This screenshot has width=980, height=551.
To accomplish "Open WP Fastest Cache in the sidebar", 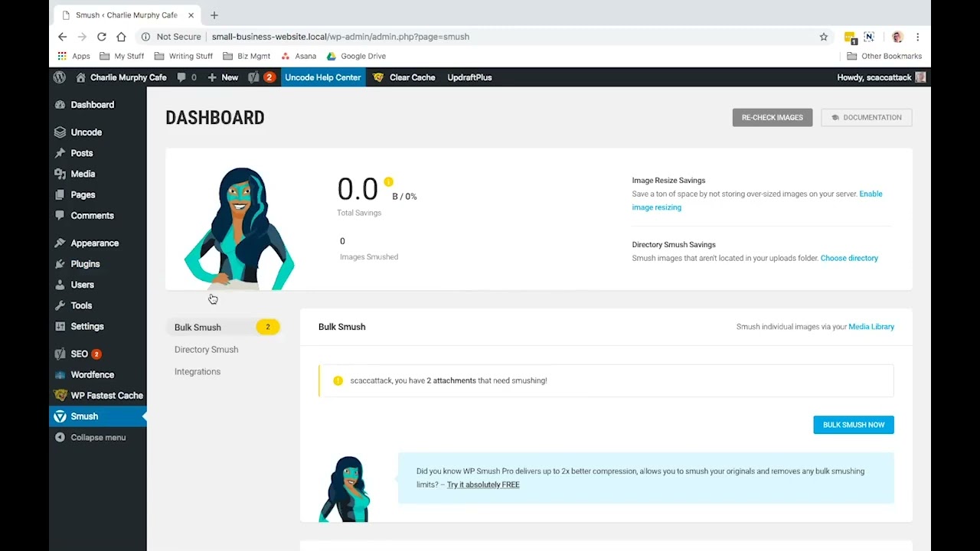I will pos(97,396).
